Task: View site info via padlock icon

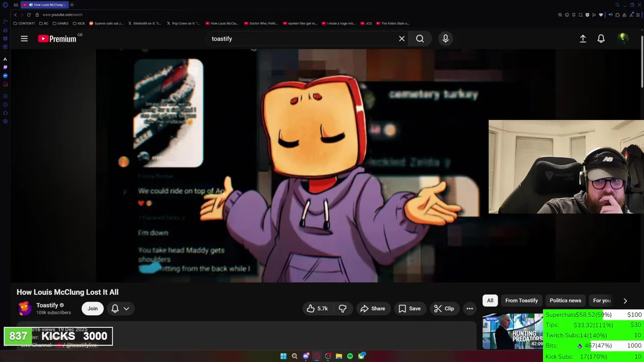Action: [37, 15]
